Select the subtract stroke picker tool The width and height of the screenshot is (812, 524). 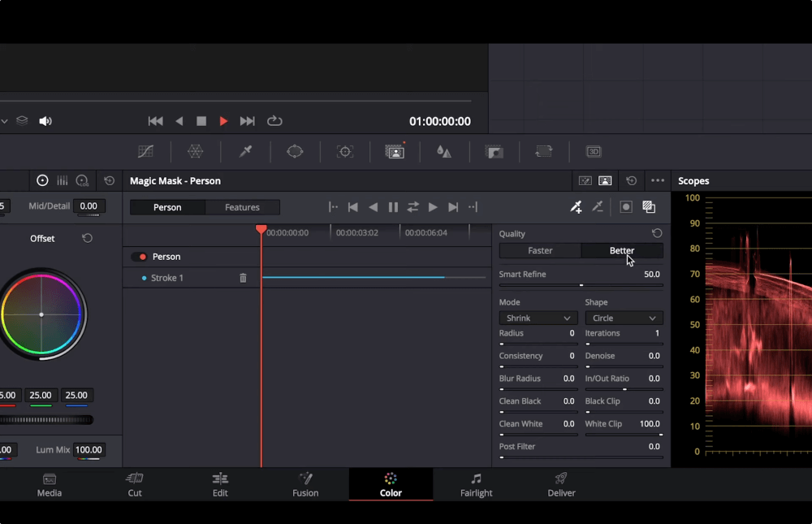pos(598,207)
